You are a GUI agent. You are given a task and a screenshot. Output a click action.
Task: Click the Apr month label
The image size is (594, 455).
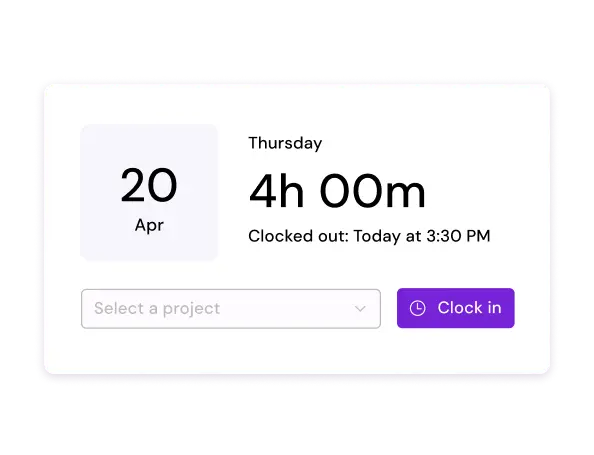(149, 225)
